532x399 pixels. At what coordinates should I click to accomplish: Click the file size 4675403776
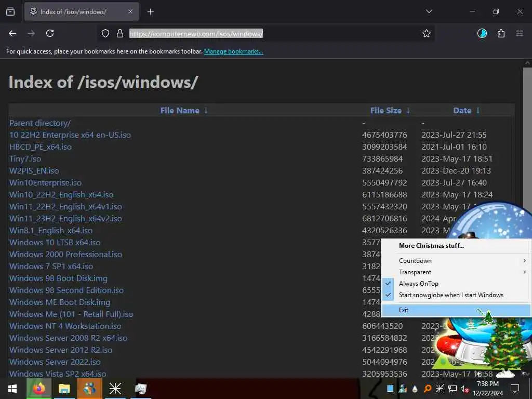click(x=384, y=135)
